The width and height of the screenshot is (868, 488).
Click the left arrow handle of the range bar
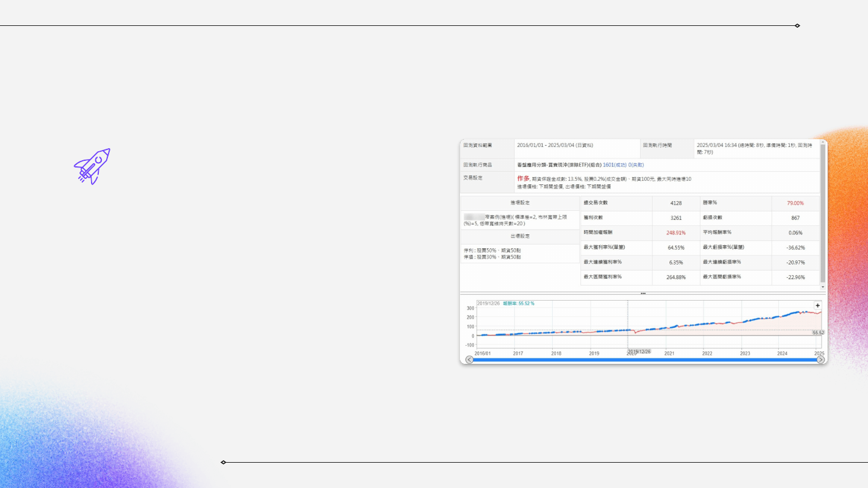coord(470,360)
